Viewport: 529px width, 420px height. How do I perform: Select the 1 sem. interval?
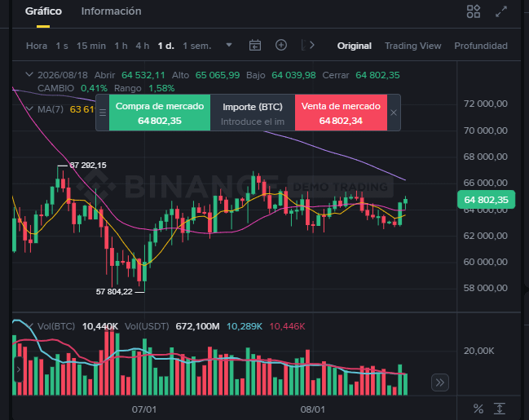(x=197, y=46)
